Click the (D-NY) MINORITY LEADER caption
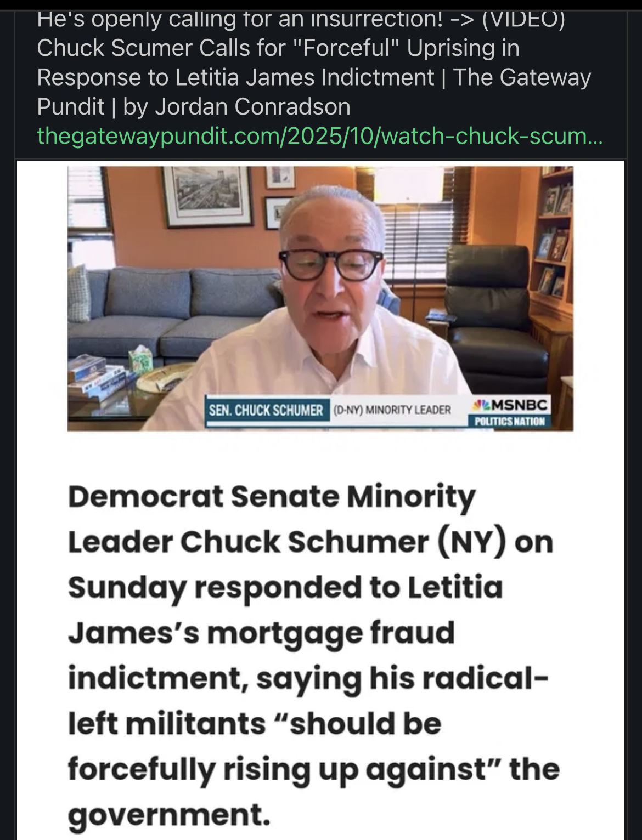Screen dimensions: 642x840 [393, 410]
